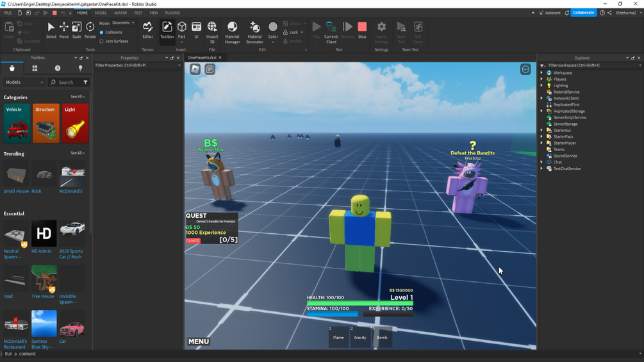Open the FILE menu
Screen dimensions: 644x362
8,13
